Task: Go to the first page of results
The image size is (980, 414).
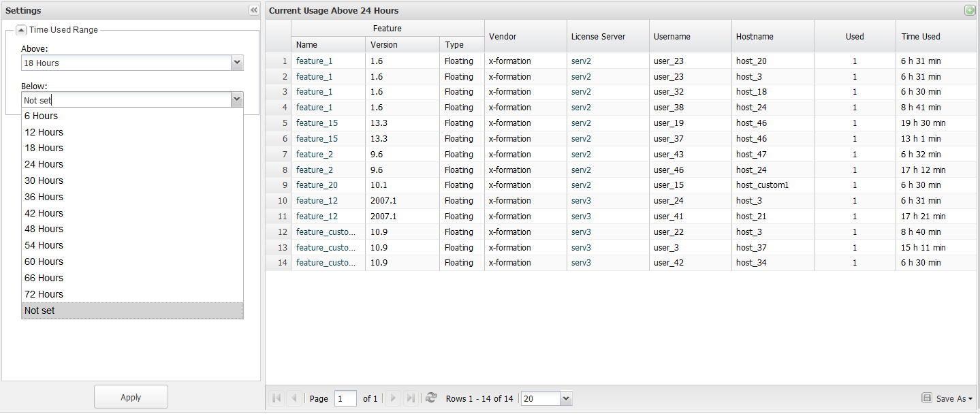Action: (276, 398)
